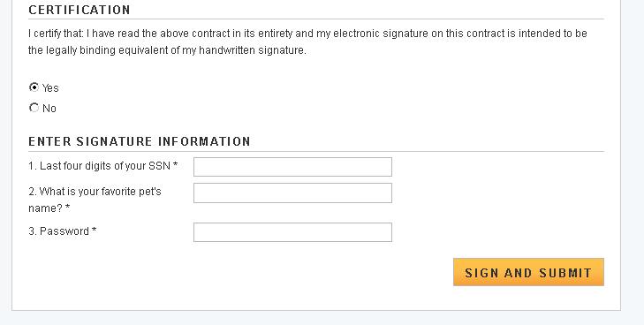Click the Enter Signature Information heading
Image resolution: width=644 pixels, height=325 pixels.
pos(140,141)
